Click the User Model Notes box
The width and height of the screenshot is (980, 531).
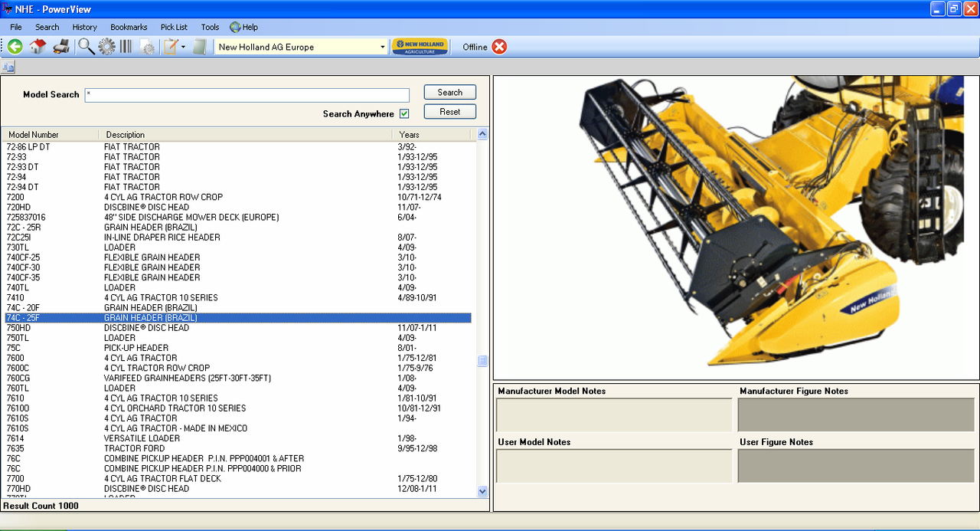click(614, 466)
